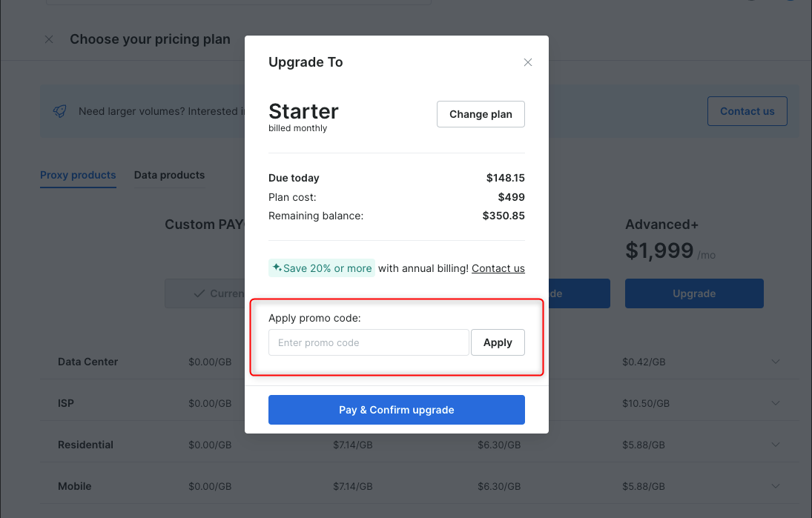812x518 pixels.
Task: Click the Save 20% or more badge
Action: tap(323, 268)
